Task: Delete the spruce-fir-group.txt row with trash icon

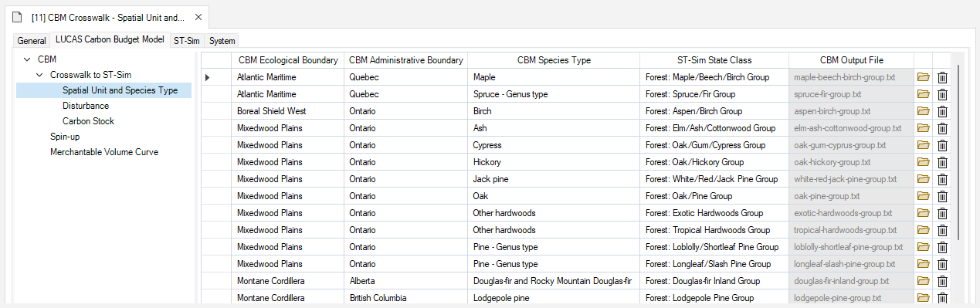Action: click(x=942, y=94)
